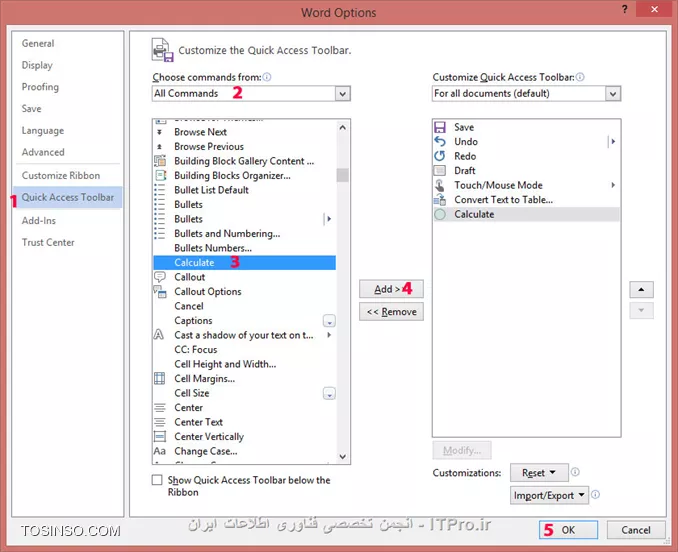678x552 pixels.
Task: Confirm with the OK button
Action: pos(569,530)
